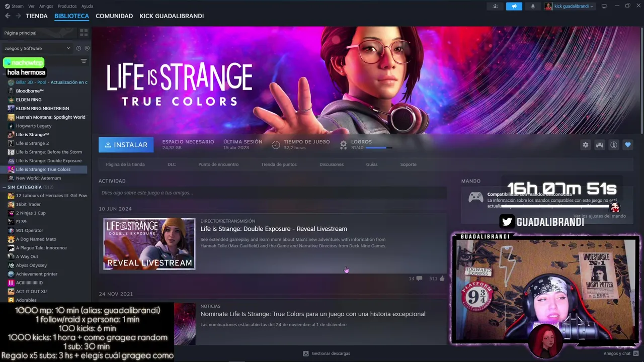
Task: Open Tienda de puntos link
Action: (279, 164)
